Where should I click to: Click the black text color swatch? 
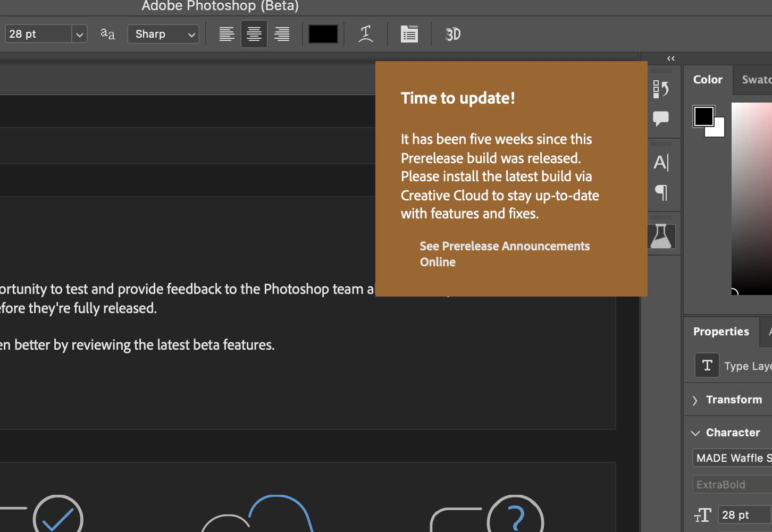tap(323, 35)
